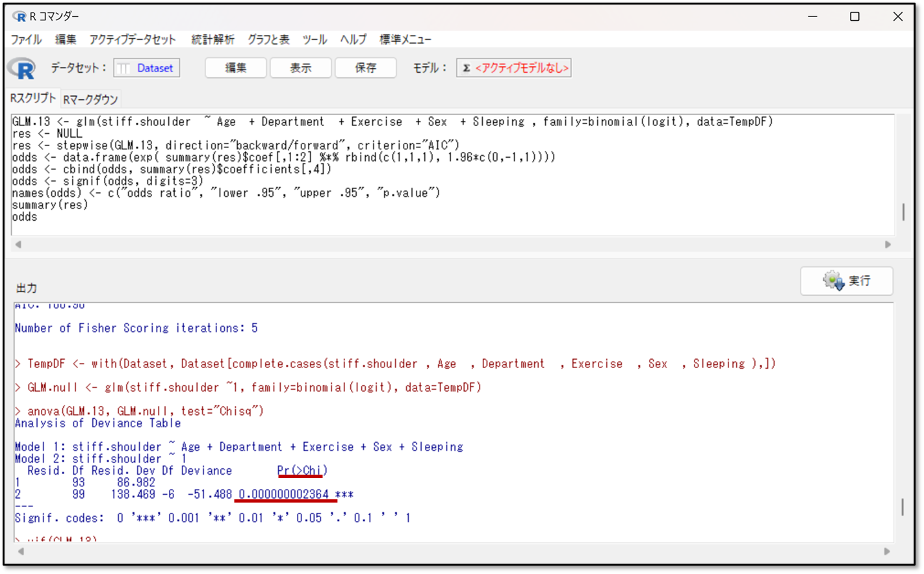The height and width of the screenshot is (574, 924).
Task: Click the R logo icon in toolbar
Action: pos(21,68)
